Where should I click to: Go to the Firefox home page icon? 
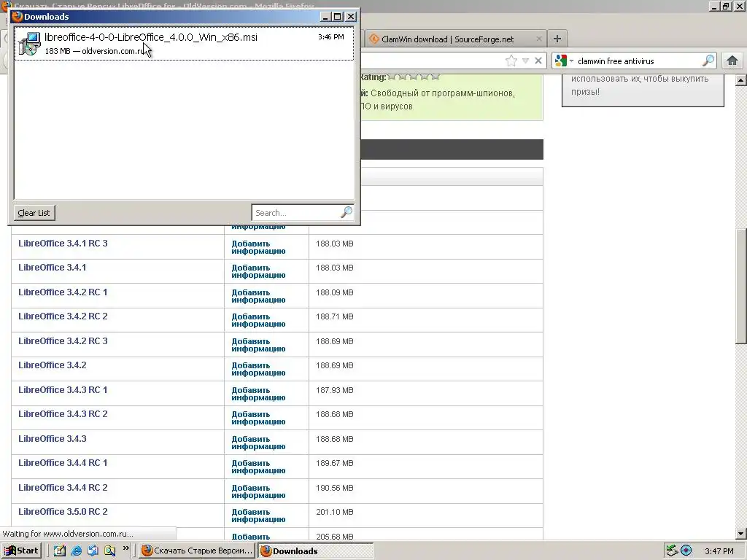pyautogui.click(x=732, y=61)
